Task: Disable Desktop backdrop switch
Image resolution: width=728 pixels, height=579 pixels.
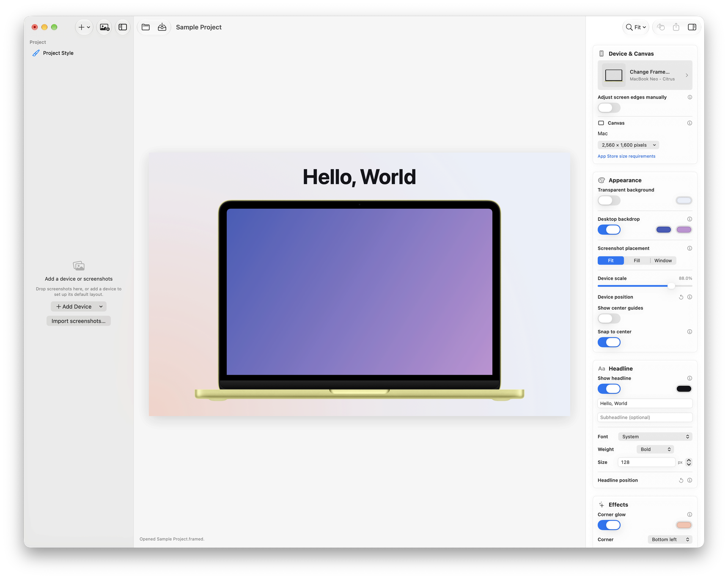Action: tap(609, 230)
